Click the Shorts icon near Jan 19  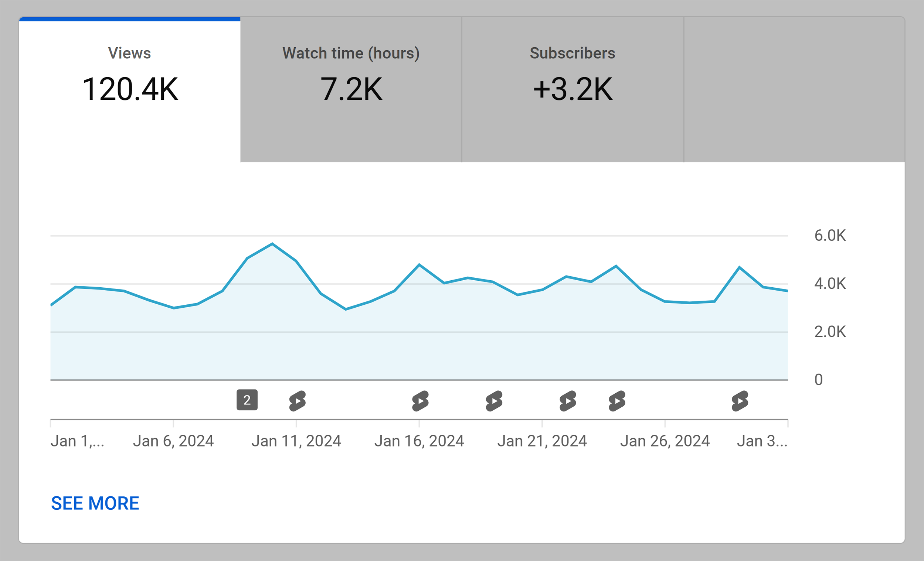(494, 401)
